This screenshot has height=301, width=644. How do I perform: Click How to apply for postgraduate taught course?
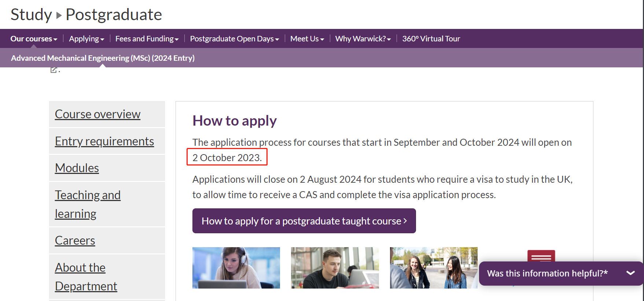[304, 221]
